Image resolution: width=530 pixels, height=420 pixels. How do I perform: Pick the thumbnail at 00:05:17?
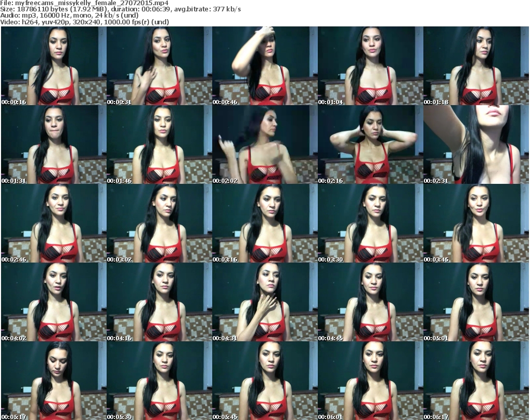54,381
